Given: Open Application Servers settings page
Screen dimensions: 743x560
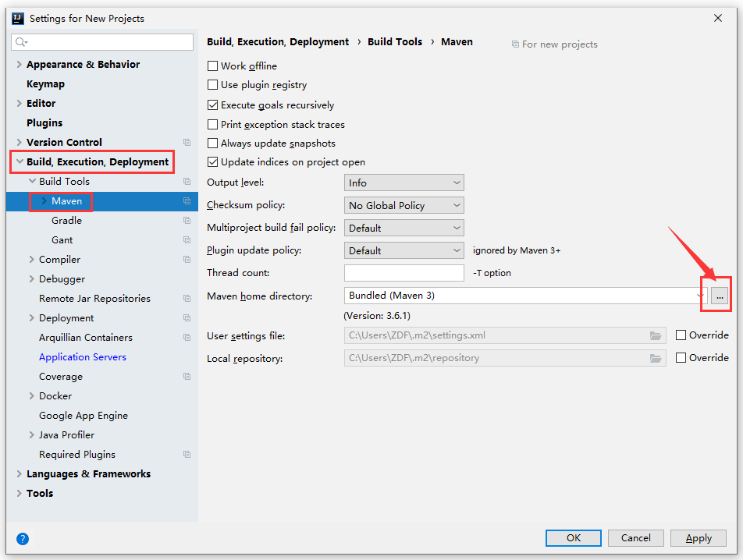Looking at the screenshot, I should 83,357.
